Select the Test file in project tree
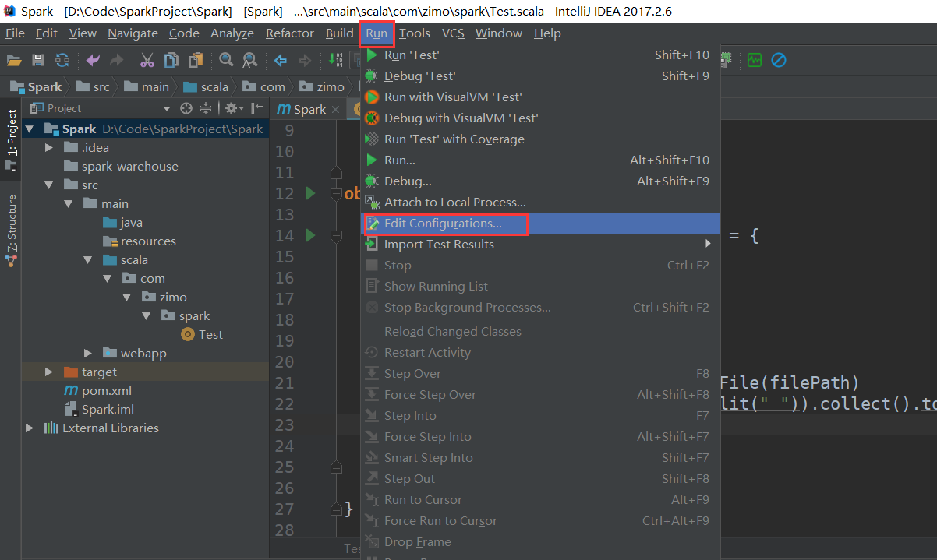The height and width of the screenshot is (560, 937). point(202,334)
